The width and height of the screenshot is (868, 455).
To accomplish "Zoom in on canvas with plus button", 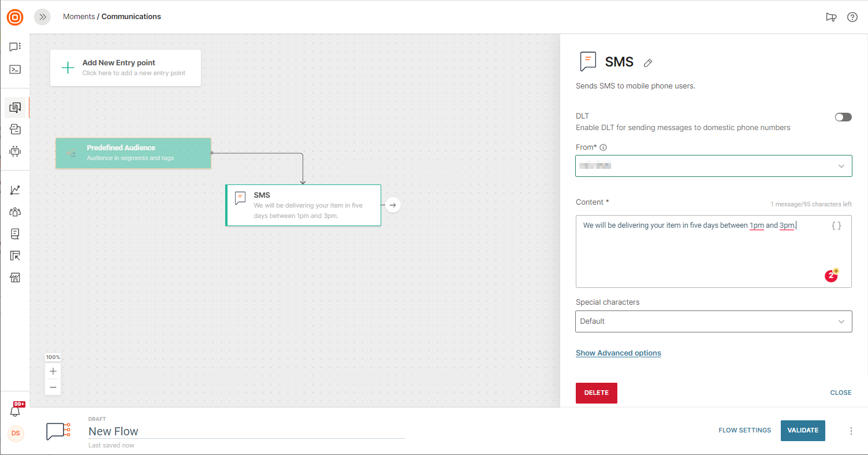I will click(53, 371).
